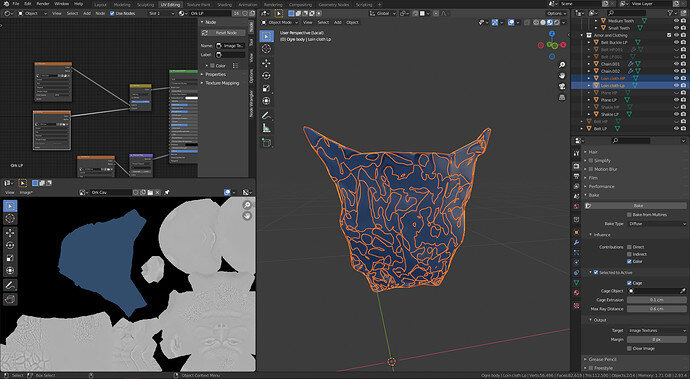Open the File menu
Screen dimensions: 690x379
pyautogui.click(x=16, y=4)
